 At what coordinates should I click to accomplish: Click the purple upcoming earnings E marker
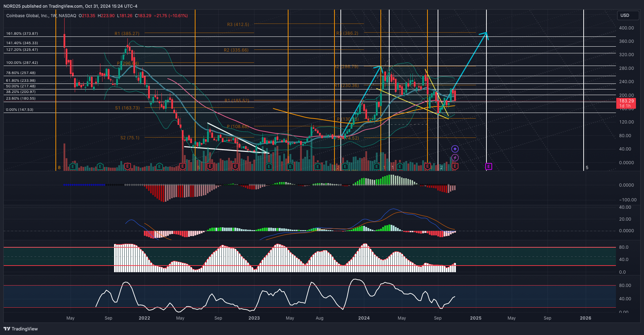click(x=489, y=167)
